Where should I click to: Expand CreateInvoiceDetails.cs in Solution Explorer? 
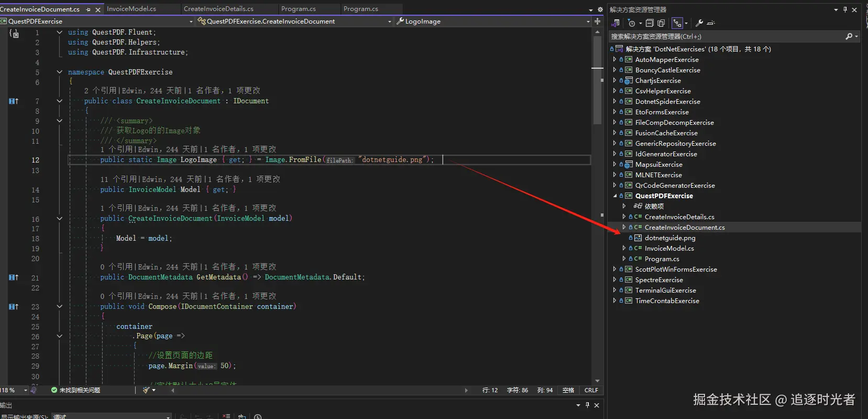click(624, 217)
